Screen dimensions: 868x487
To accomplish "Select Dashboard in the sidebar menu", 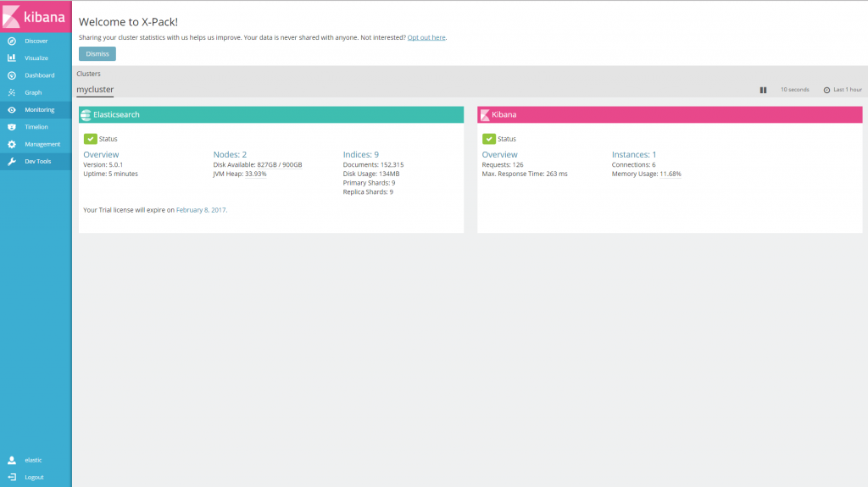I will click(x=39, y=75).
